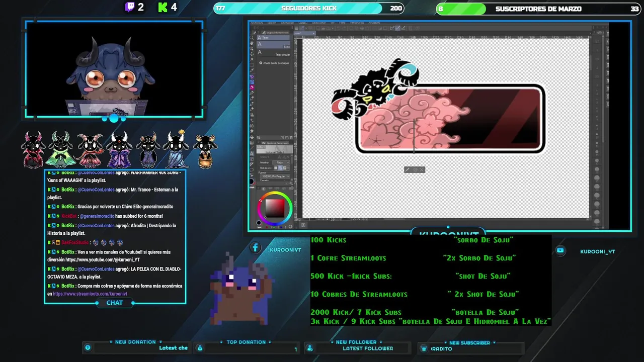Click the goat webcam avatar preview
This screenshot has width=644, height=362.
click(114, 69)
